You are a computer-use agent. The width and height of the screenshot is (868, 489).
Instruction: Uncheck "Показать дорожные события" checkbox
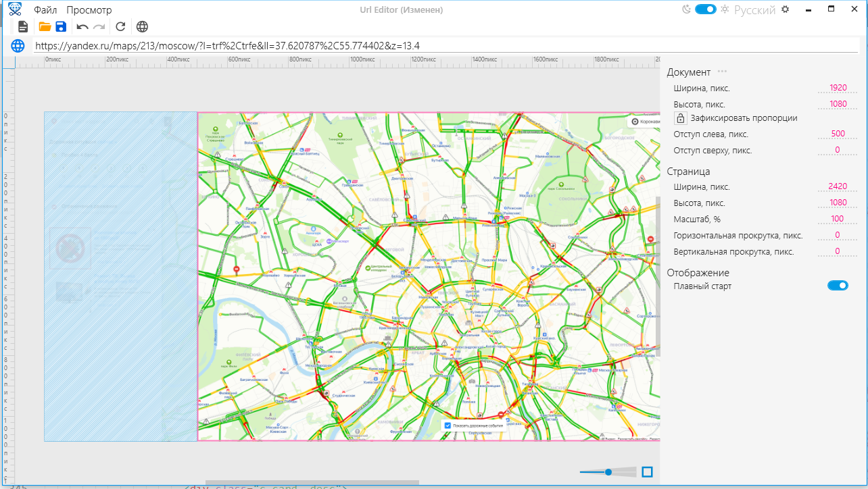tap(448, 426)
